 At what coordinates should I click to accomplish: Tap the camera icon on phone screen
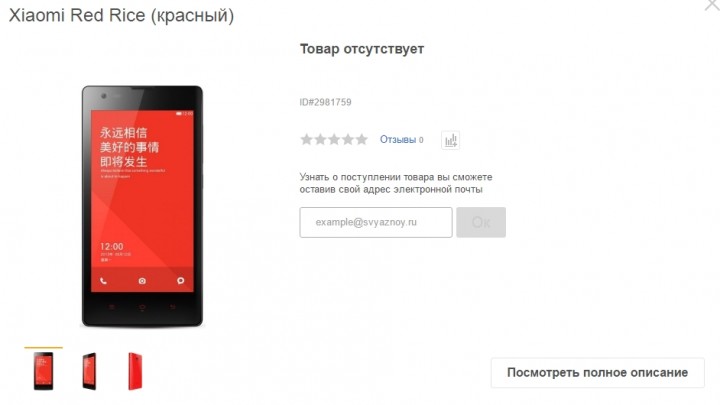142,281
